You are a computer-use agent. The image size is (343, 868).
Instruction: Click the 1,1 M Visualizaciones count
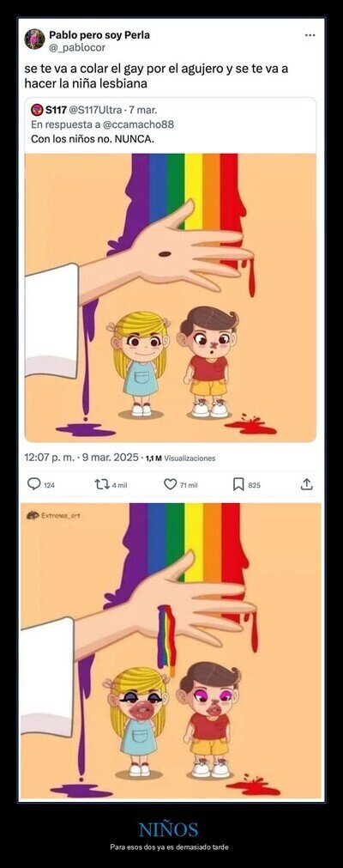coord(180,458)
